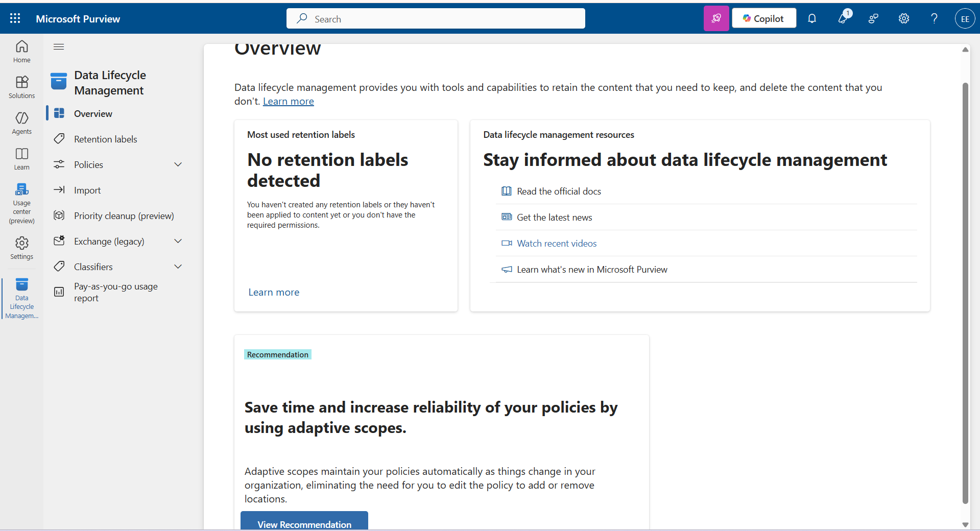Viewport: 980px width, 531px height.
Task: Open Solutions in the left rail
Action: tap(21, 87)
